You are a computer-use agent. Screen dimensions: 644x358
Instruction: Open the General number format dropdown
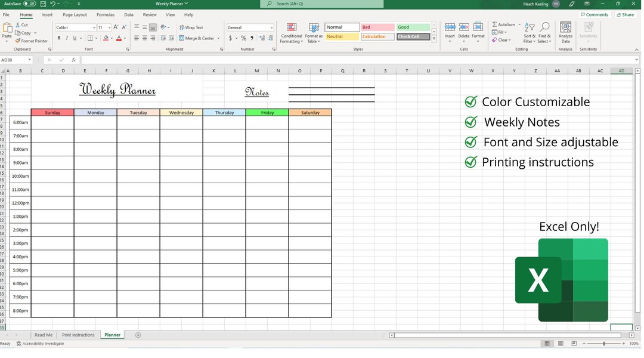271,27
